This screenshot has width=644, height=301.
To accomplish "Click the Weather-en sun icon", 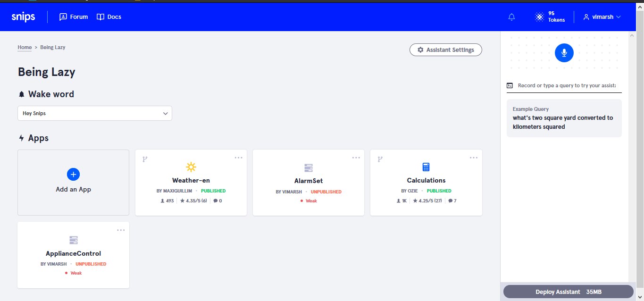I will tap(191, 167).
